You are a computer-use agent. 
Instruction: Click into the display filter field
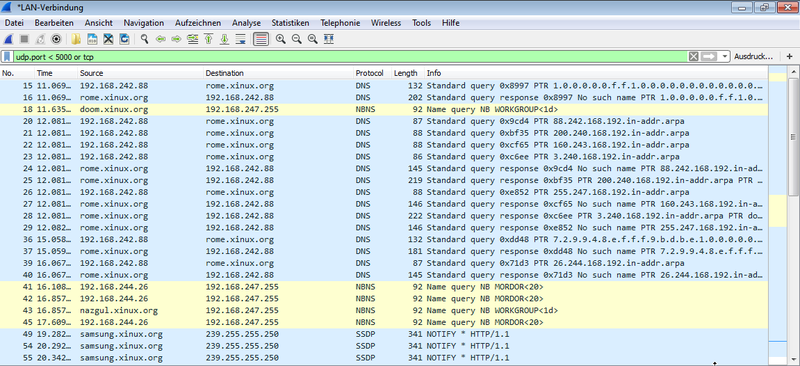[350, 57]
